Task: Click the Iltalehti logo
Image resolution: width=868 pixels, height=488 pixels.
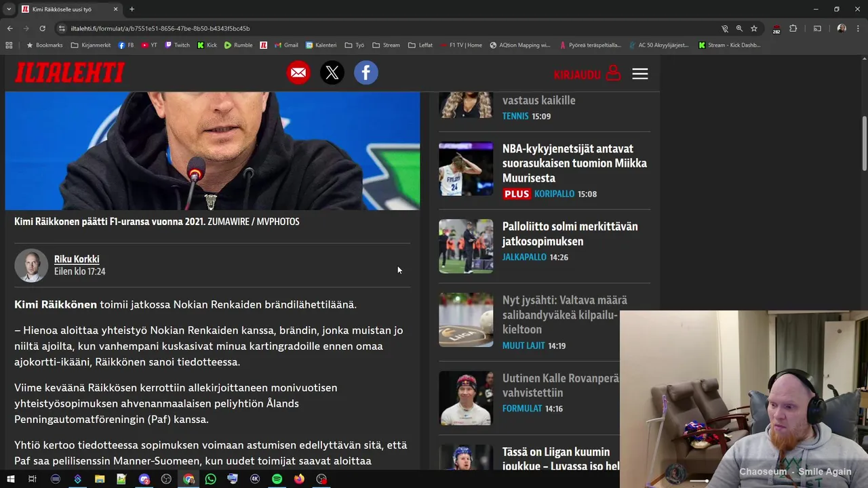Action: pyautogui.click(x=70, y=73)
